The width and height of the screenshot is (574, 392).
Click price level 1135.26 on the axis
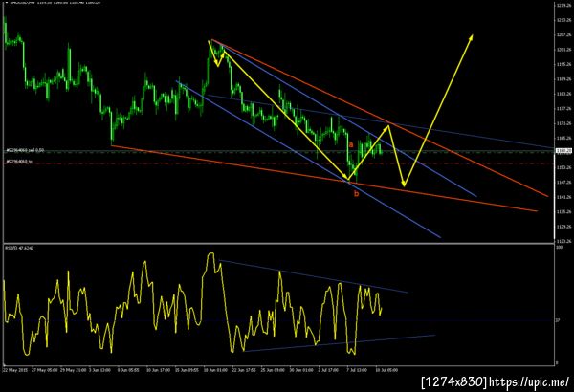pos(564,211)
